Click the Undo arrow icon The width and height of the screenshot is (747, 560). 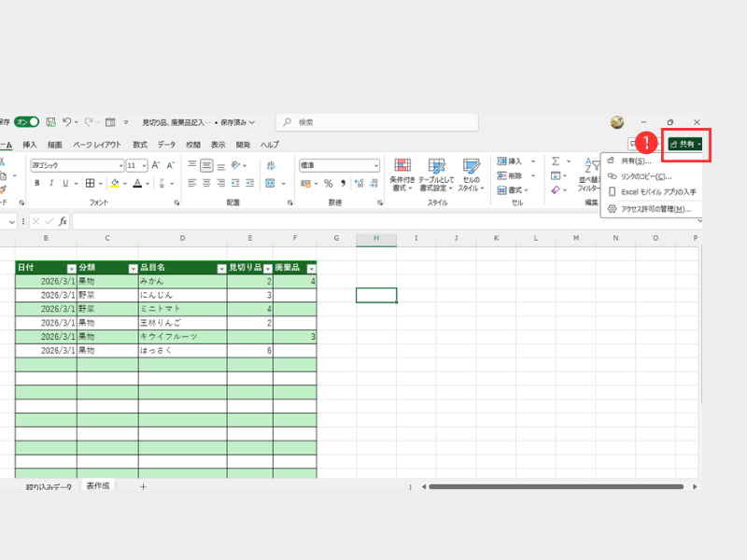pyautogui.click(x=66, y=122)
